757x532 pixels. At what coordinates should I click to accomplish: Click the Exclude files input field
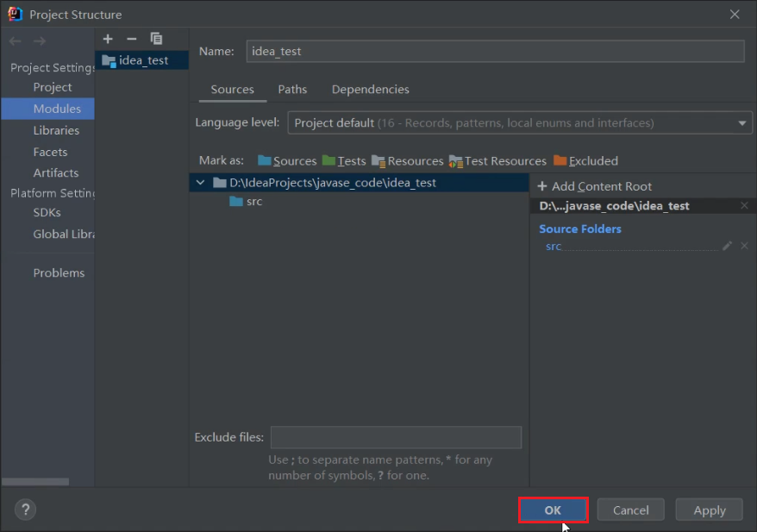[x=396, y=437]
